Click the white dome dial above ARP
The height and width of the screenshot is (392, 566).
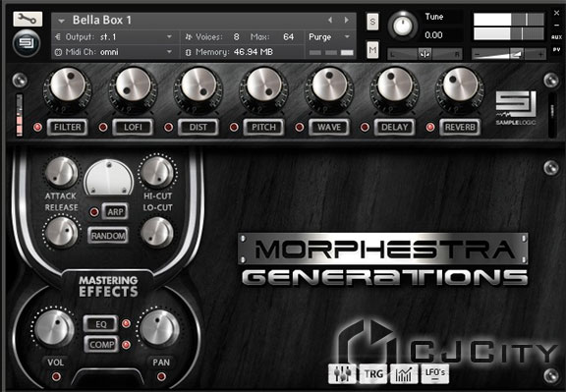click(109, 177)
